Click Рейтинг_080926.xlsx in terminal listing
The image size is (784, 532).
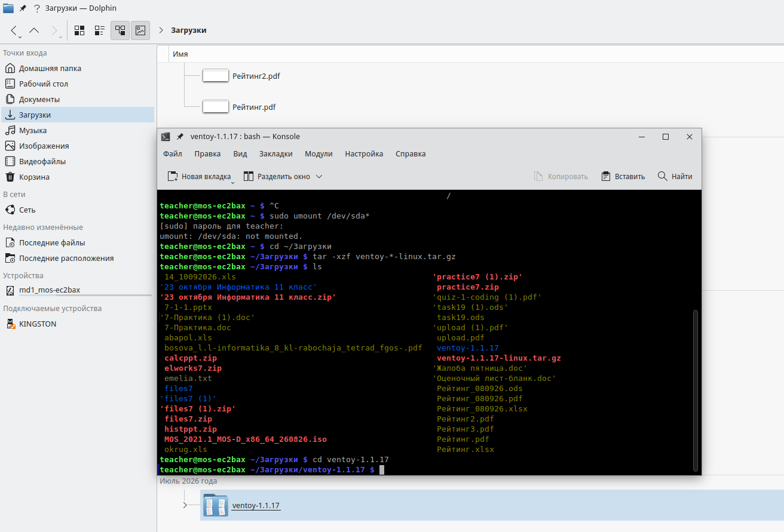(482, 409)
